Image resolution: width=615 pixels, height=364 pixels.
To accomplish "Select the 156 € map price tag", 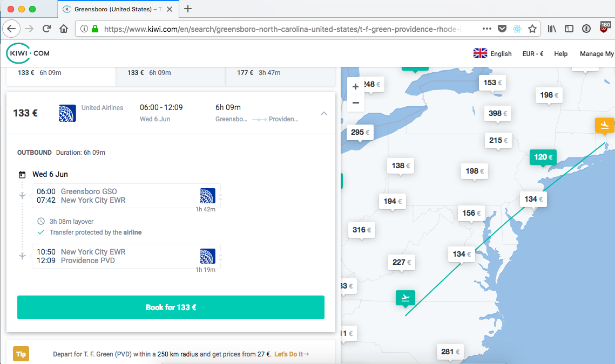I will [471, 213].
